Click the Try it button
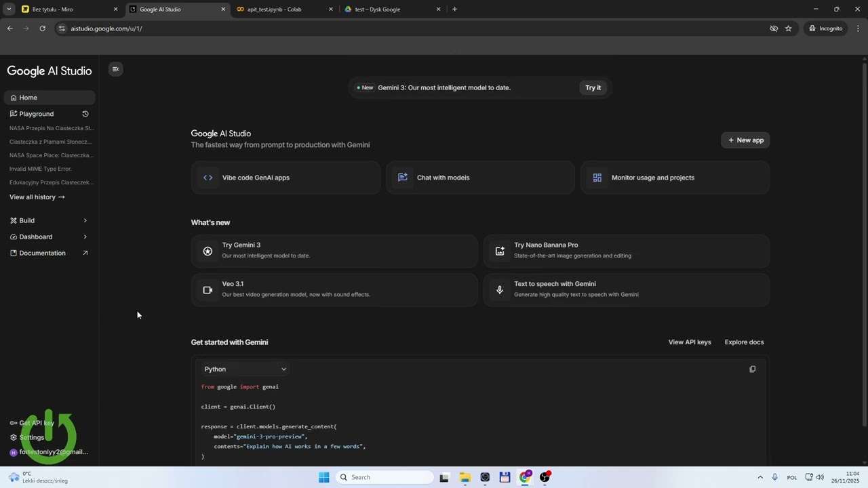868x488 pixels. click(593, 87)
